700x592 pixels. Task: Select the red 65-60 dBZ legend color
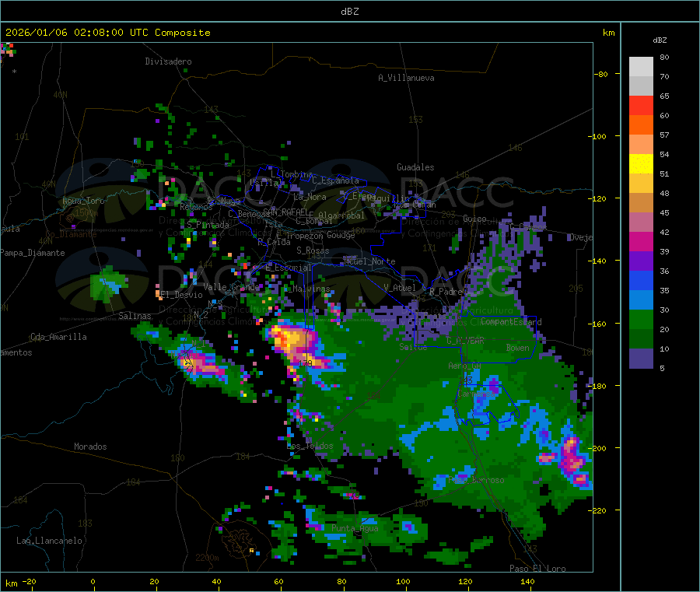tap(641, 105)
